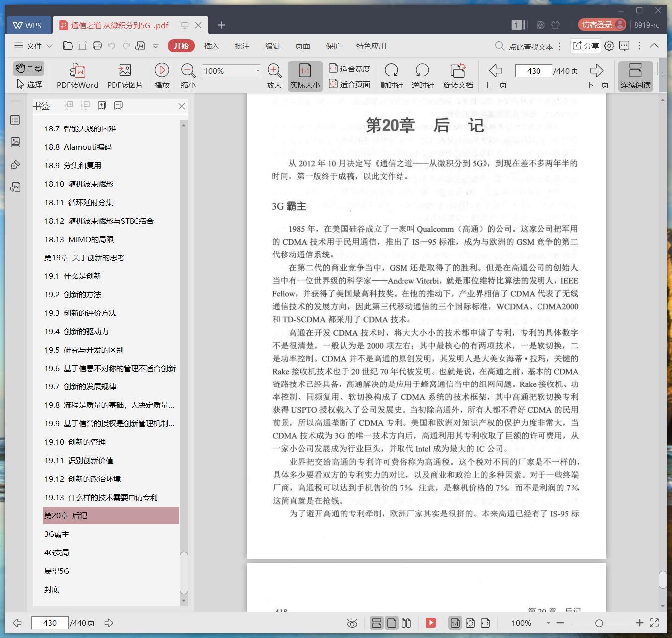Toggle eye protection mode icon
The image size is (672, 638).
coord(352,623)
